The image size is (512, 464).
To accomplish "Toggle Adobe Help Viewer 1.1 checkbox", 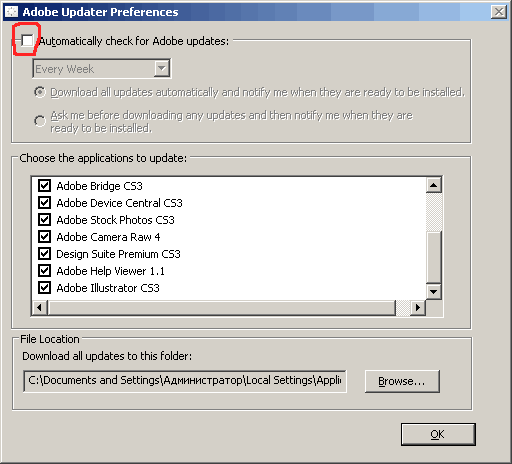I will (x=44, y=270).
